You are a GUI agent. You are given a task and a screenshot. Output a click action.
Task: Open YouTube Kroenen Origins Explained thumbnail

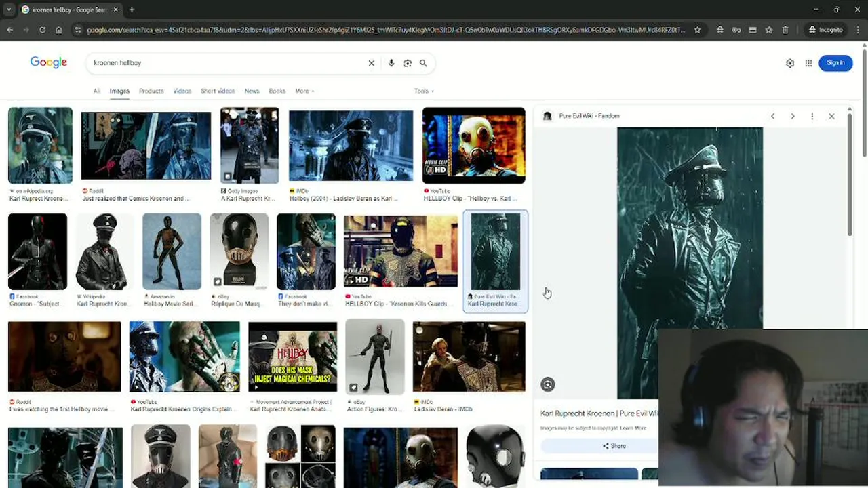[x=184, y=357]
